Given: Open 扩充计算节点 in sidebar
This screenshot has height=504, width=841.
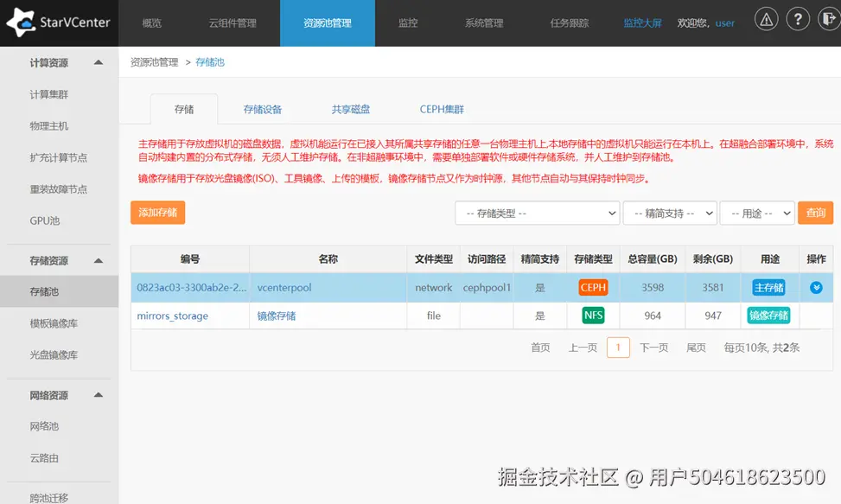Looking at the screenshot, I should point(59,157).
